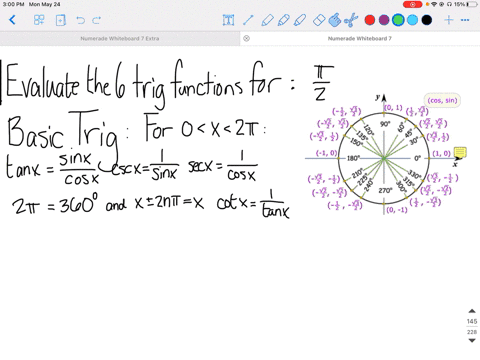Tap the 90° angle label on the circle
480x360 pixels.
click(385, 124)
